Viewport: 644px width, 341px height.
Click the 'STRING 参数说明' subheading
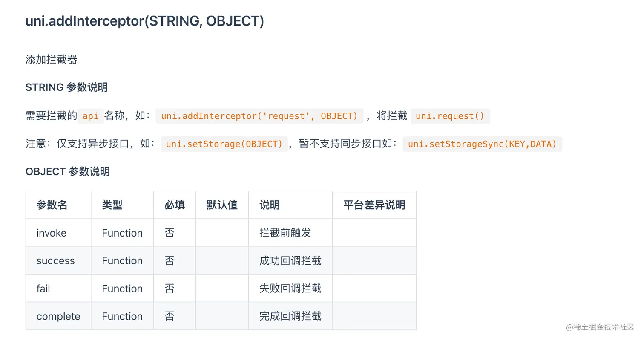[66, 87]
